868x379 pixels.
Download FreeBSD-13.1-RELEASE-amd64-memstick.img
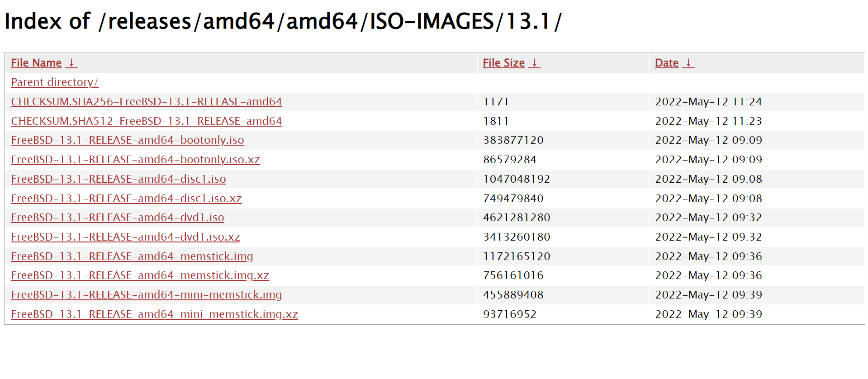point(132,256)
